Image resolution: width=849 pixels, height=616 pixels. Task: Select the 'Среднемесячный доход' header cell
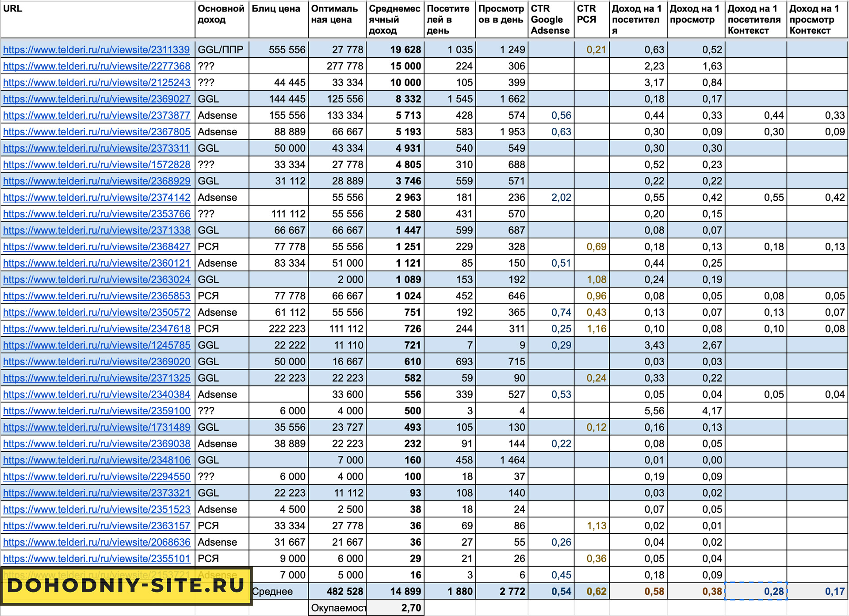pos(395,19)
